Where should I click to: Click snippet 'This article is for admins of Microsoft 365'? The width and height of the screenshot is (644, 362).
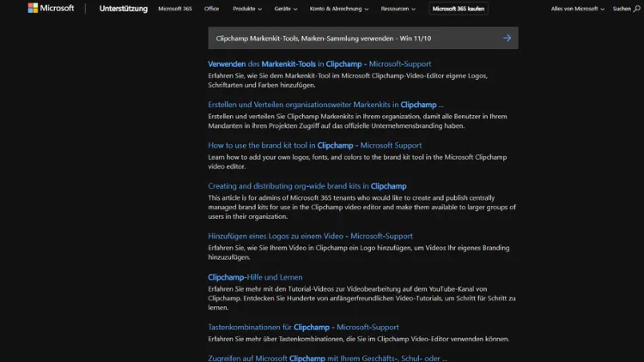361,207
